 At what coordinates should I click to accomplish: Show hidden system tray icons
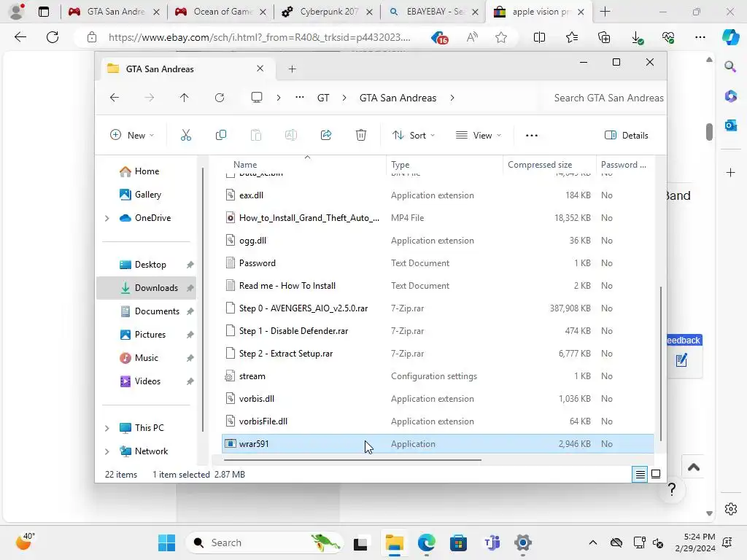592,542
